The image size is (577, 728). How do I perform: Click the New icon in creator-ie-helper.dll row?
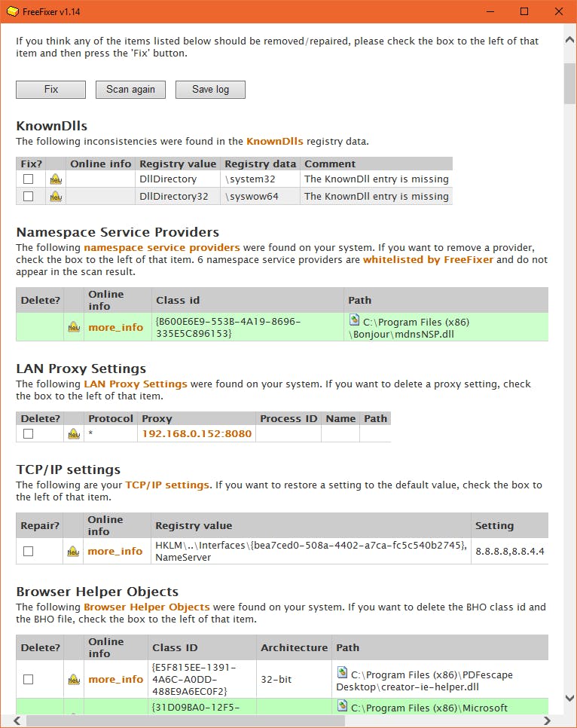(x=74, y=679)
